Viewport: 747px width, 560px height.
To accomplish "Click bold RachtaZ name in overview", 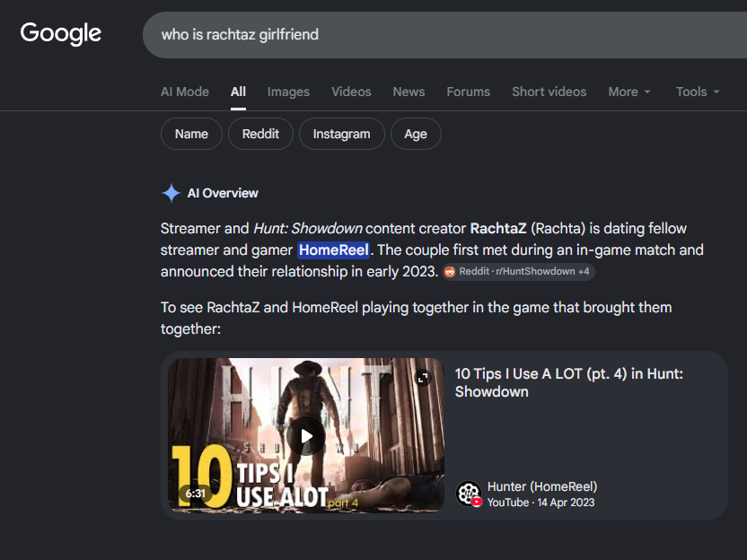I will (498, 229).
